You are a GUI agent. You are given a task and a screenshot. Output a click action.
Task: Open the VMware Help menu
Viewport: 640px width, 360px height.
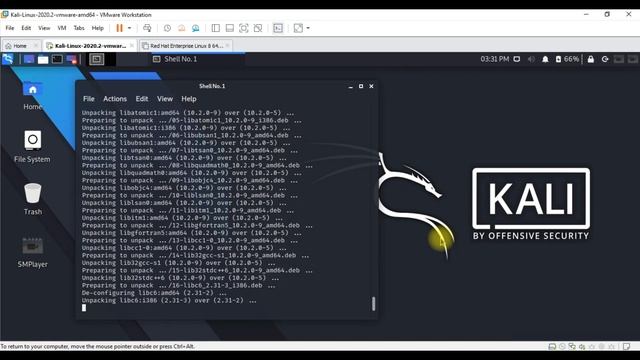98,28
